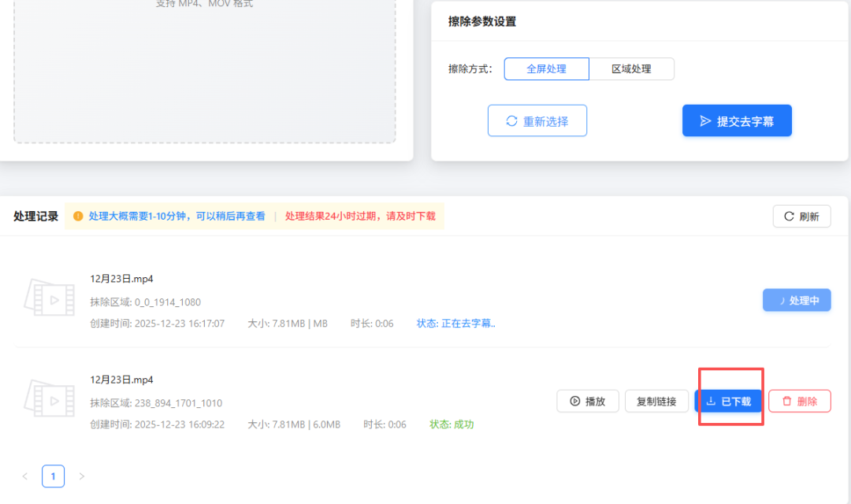Delete the record with 删除 button
Viewport: 851px width, 504px height.
(799, 401)
